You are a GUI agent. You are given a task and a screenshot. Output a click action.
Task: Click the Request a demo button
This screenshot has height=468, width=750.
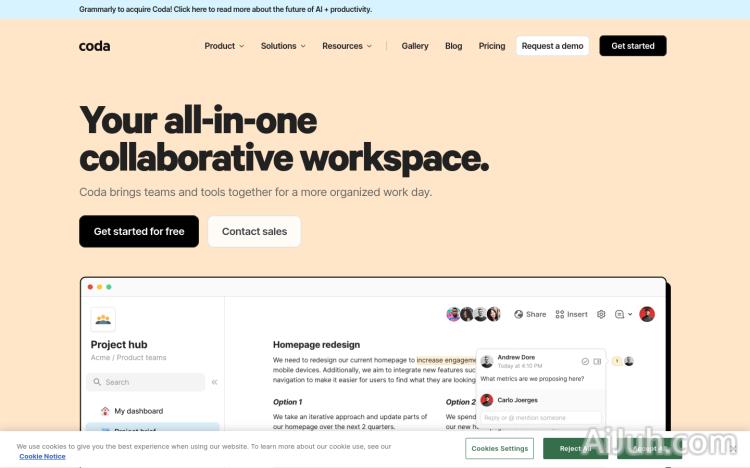[552, 46]
